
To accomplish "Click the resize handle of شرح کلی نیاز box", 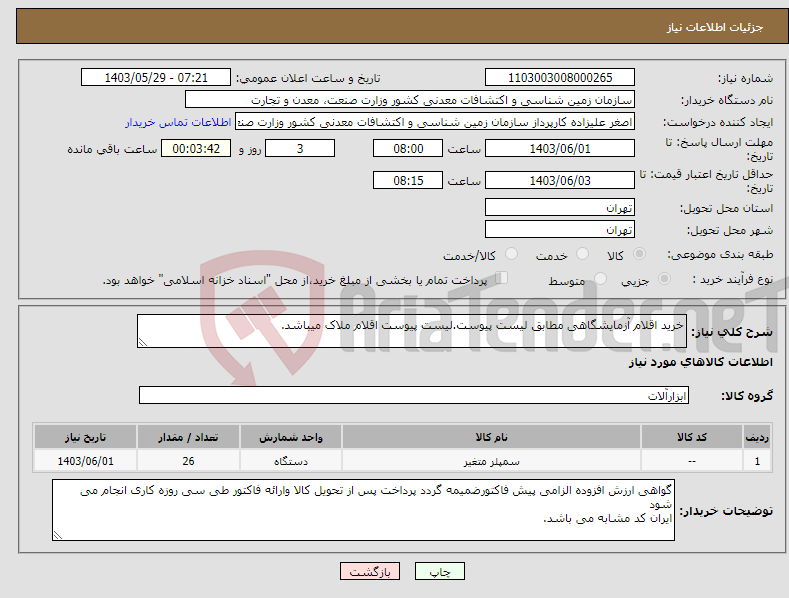I will pyautogui.click(x=143, y=342).
